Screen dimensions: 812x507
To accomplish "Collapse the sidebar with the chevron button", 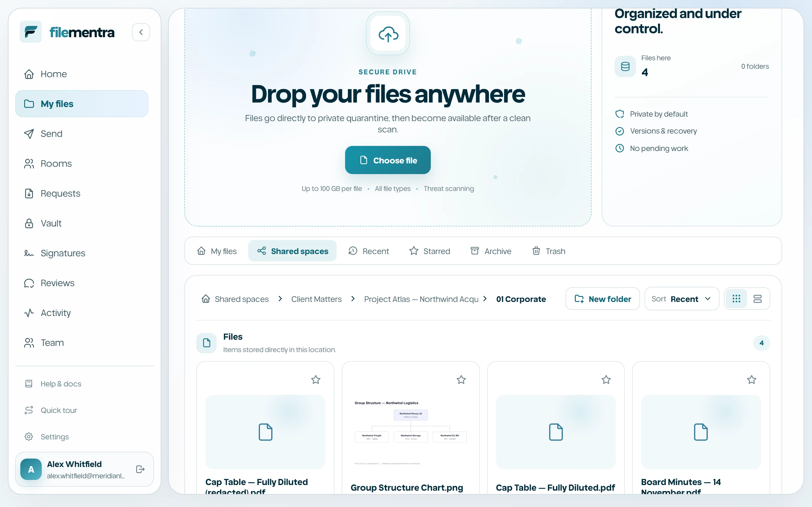I will (141, 32).
